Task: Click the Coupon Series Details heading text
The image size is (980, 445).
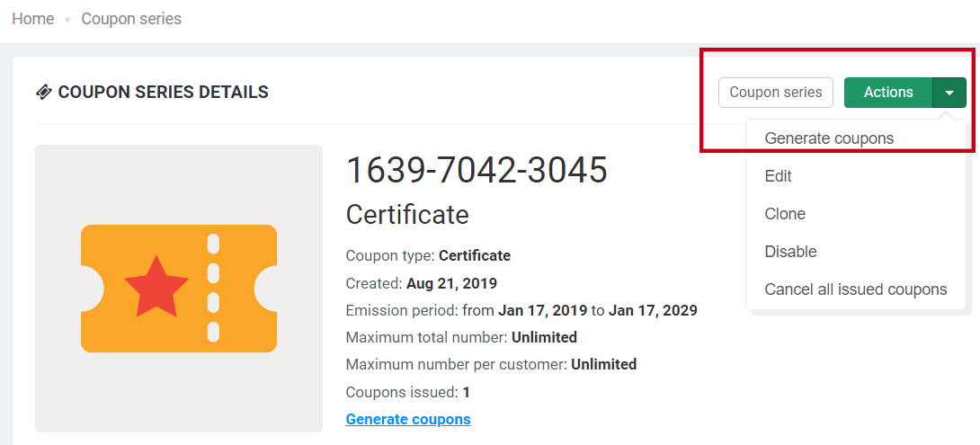Action: (163, 92)
